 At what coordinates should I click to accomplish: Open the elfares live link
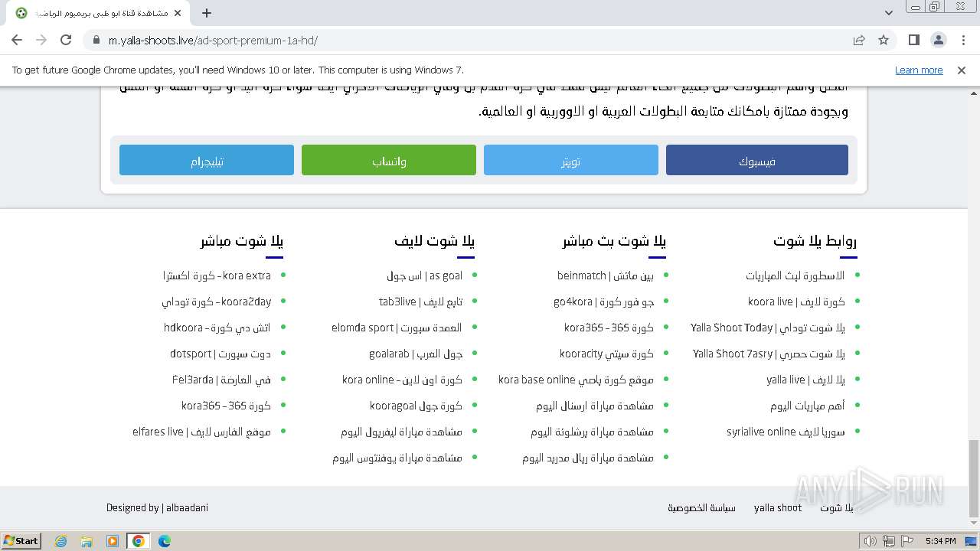click(201, 432)
